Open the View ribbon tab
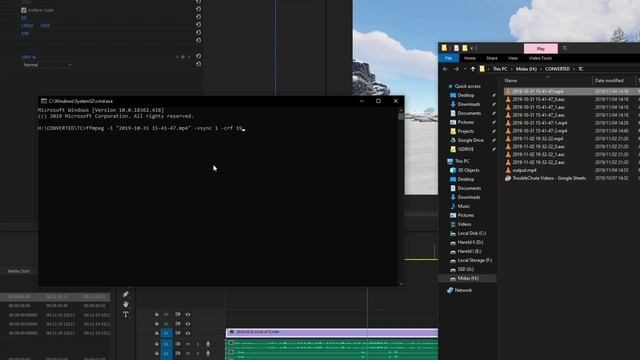This screenshot has height=360, width=640. point(513,58)
